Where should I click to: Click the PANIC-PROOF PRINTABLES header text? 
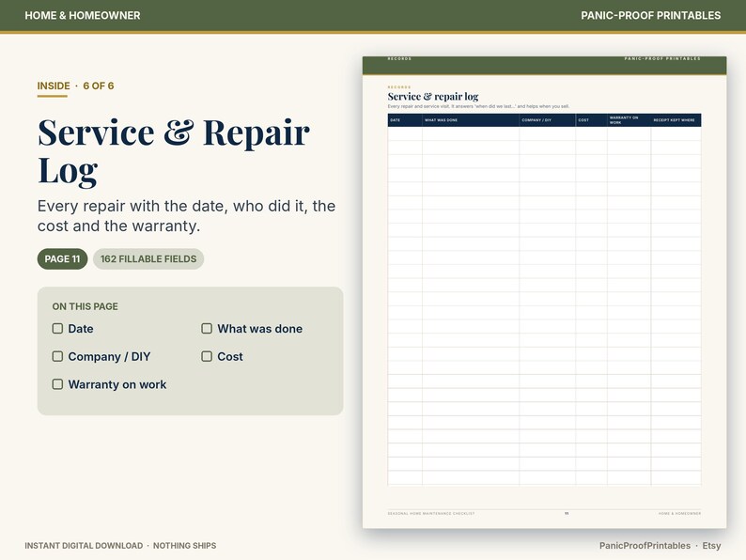click(x=650, y=15)
